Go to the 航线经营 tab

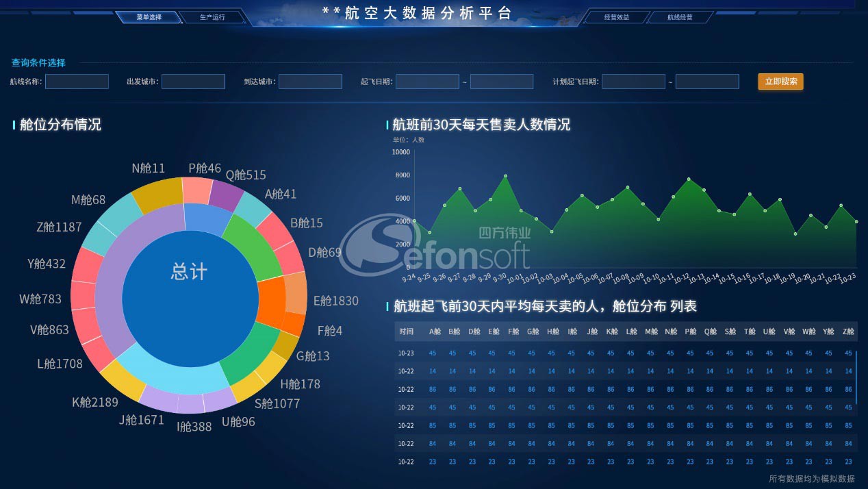(680, 17)
